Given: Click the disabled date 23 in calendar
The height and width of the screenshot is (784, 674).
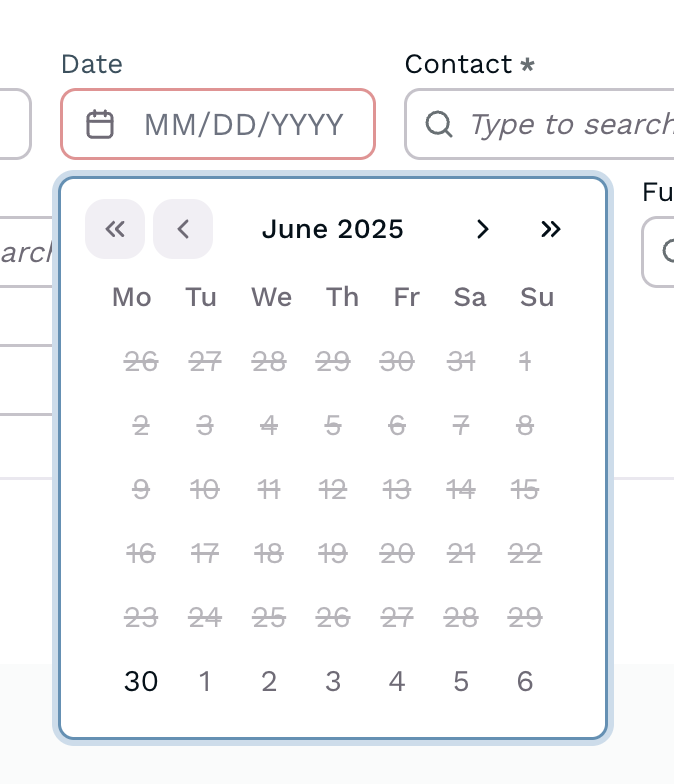Looking at the screenshot, I should [x=141, y=618].
